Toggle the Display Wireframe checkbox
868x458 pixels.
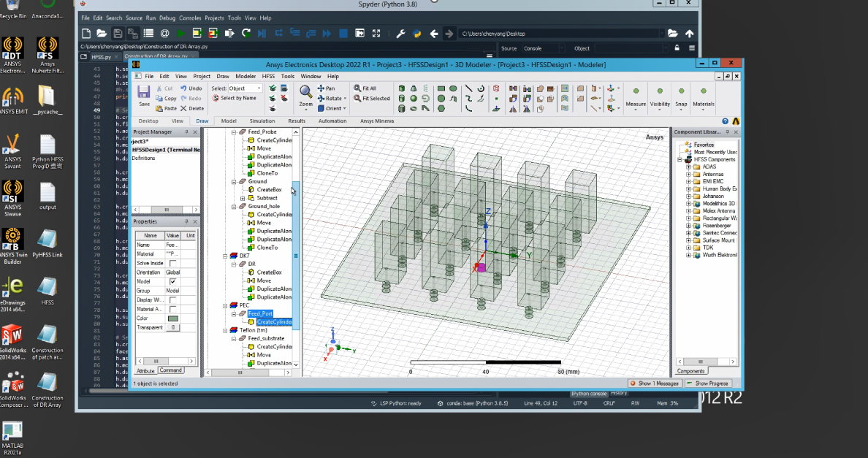pyautogui.click(x=173, y=300)
